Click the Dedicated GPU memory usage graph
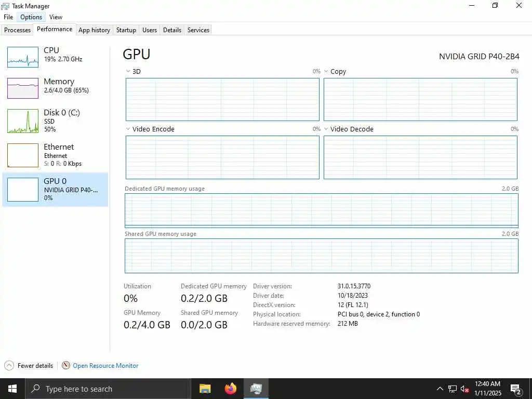Image resolution: width=532 pixels, height=399 pixels. click(x=321, y=211)
